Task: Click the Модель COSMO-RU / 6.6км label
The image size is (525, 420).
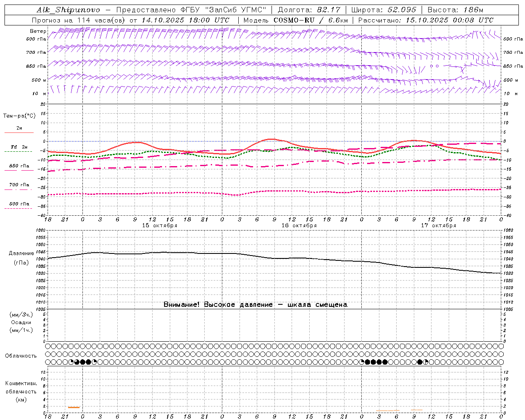Action: [x=296, y=20]
